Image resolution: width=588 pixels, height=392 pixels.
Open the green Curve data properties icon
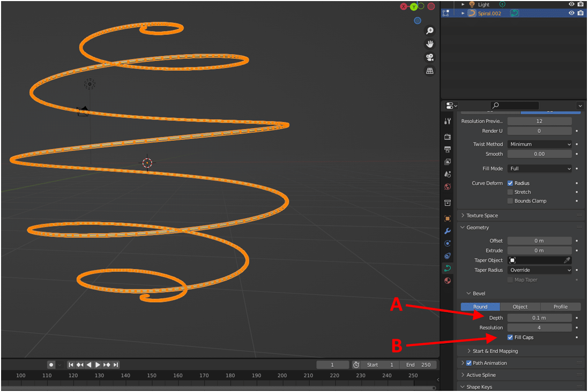click(x=448, y=268)
